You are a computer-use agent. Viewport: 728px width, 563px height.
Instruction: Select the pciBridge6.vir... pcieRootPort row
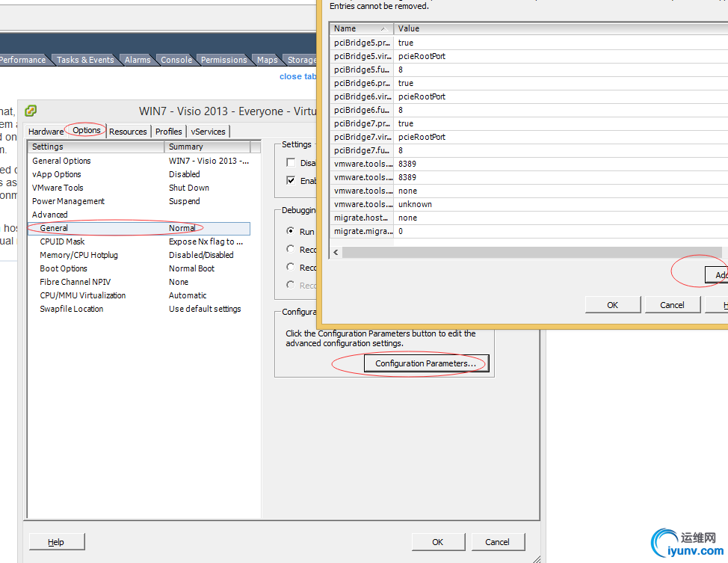tap(529, 96)
